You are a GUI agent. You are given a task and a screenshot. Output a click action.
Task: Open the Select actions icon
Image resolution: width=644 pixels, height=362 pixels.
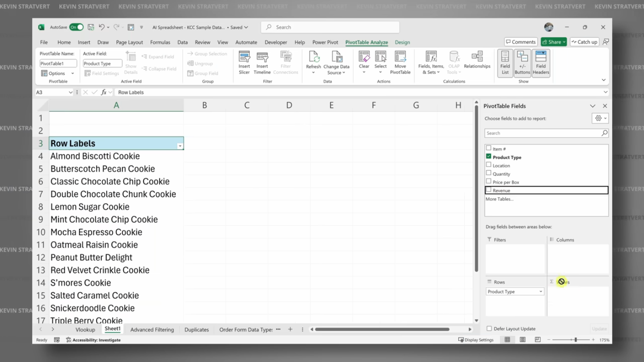pyautogui.click(x=380, y=57)
